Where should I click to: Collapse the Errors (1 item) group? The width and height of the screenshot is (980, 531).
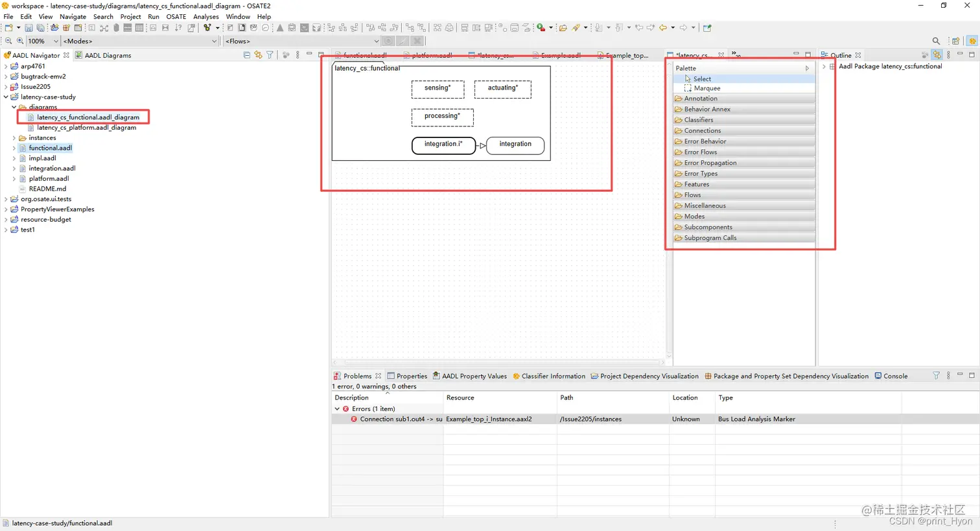click(337, 408)
